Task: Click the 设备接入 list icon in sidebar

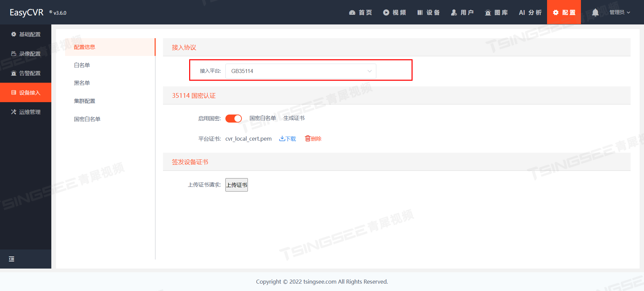Action: pos(14,92)
